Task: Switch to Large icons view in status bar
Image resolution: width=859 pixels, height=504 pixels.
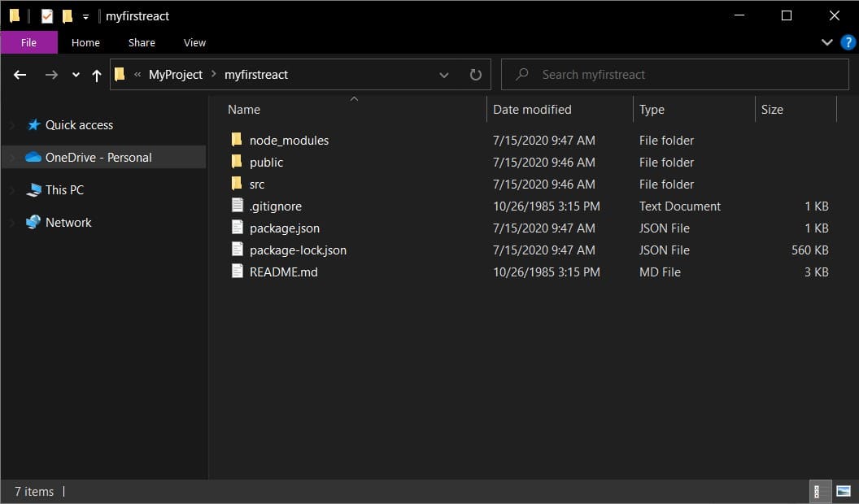Action: tap(844, 492)
